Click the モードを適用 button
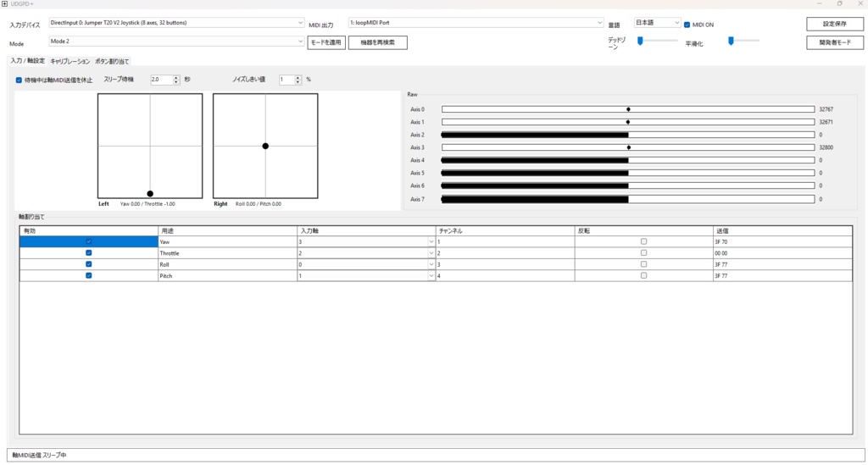The width and height of the screenshot is (868, 465). [326, 42]
